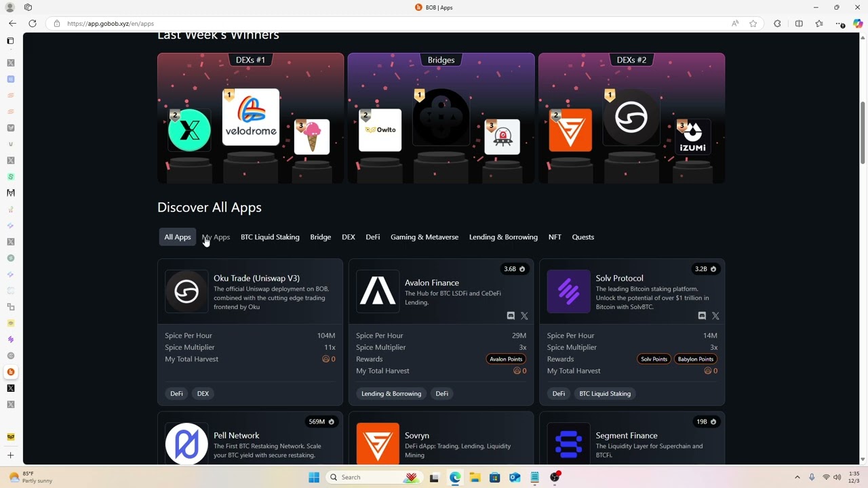This screenshot has width=868, height=488.
Task: Open the Avalon Finance app logo
Action: pyautogui.click(x=378, y=291)
